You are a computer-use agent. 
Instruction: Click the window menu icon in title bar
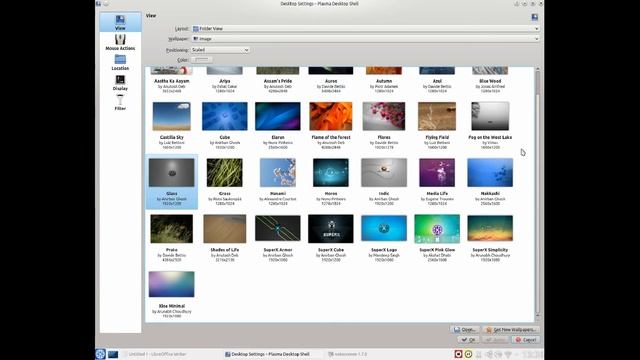98,3
